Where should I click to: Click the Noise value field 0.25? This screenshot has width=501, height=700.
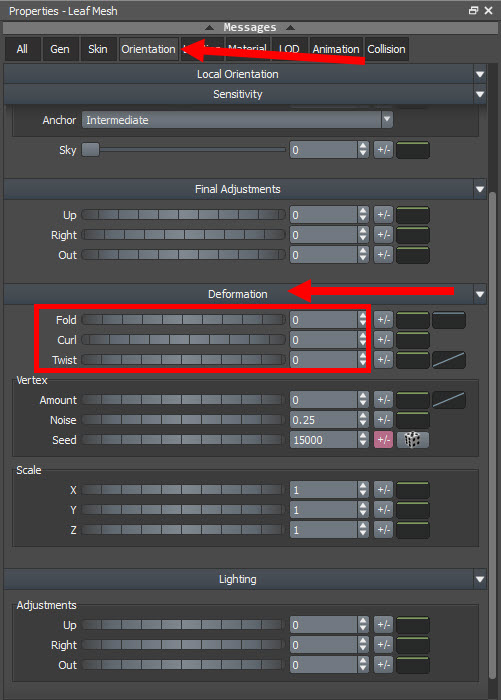324,420
